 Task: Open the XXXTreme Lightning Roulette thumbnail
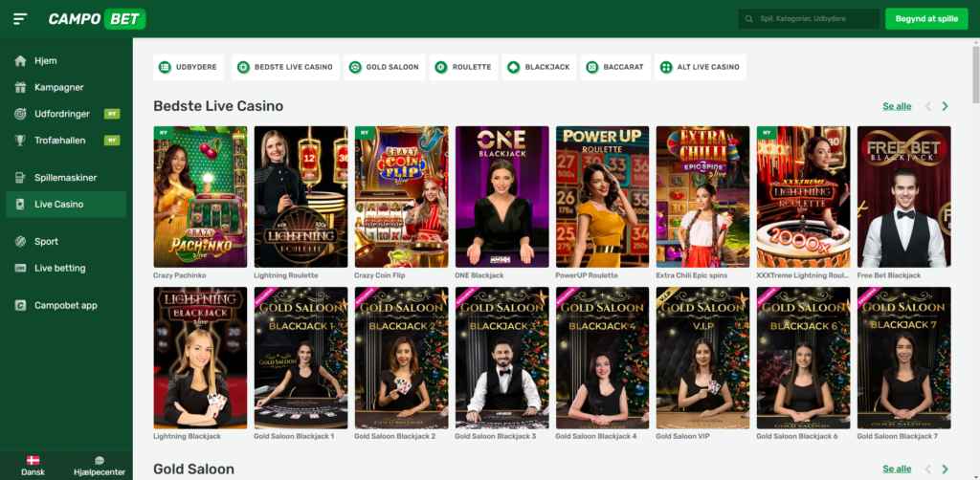(x=804, y=197)
